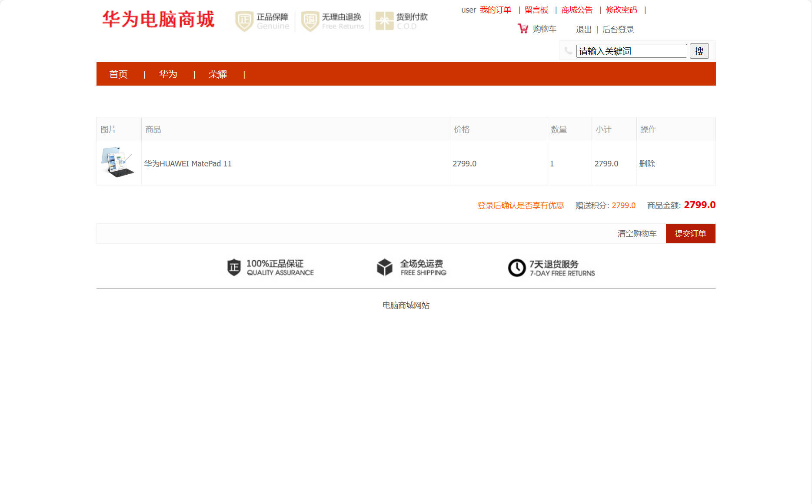Click the 7-day free returns clock icon

[516, 268]
